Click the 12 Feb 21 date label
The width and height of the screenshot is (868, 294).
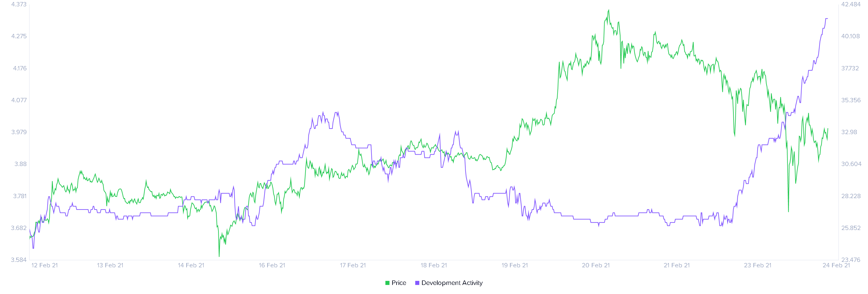pyautogui.click(x=45, y=265)
